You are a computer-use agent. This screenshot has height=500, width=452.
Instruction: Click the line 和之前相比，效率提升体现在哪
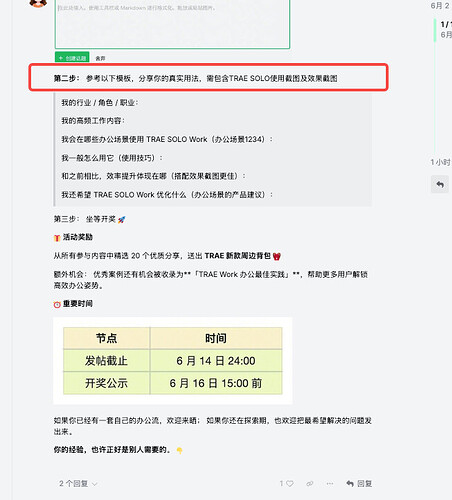click(153, 176)
